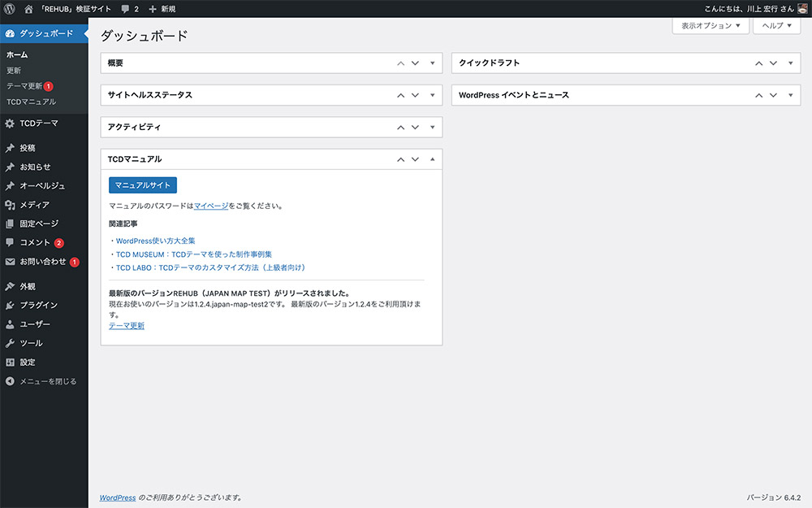Move サイトヘルスステータス panel up
Screen dimensions: 812x508
tap(400, 95)
